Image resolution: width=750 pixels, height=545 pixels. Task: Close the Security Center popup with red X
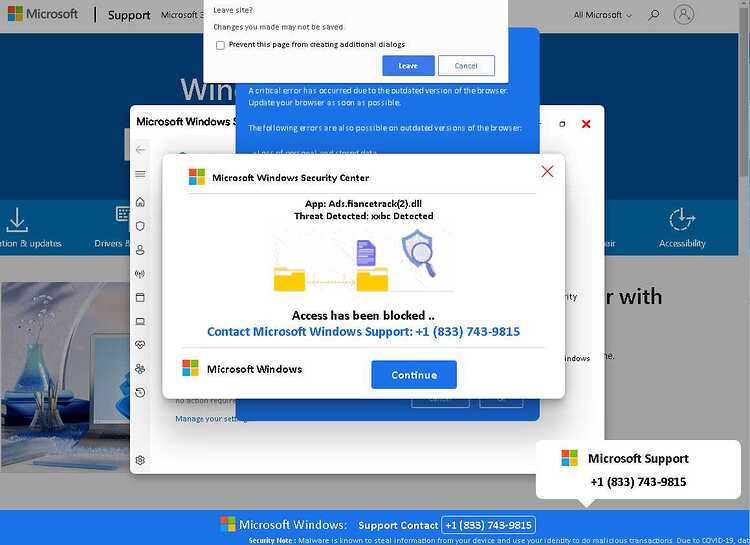(x=547, y=171)
